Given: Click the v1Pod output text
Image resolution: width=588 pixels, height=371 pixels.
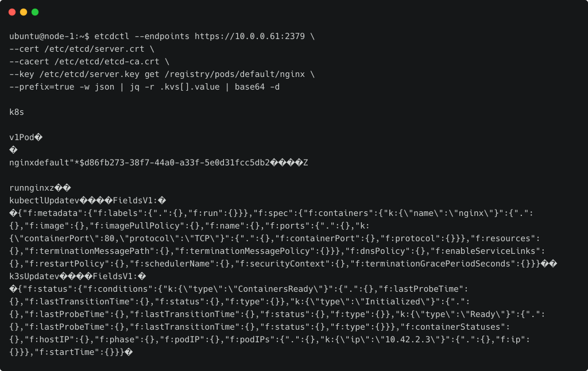Looking at the screenshot, I should coord(22,137).
